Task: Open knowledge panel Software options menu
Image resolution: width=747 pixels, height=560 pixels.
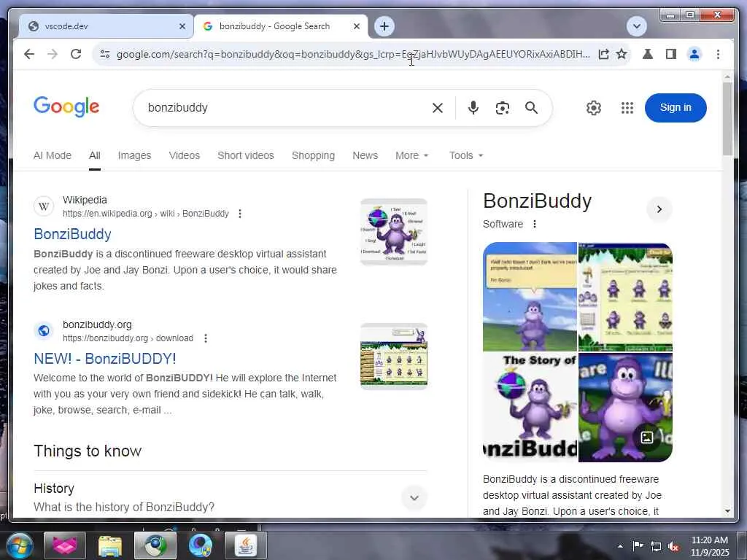Action: tap(535, 224)
